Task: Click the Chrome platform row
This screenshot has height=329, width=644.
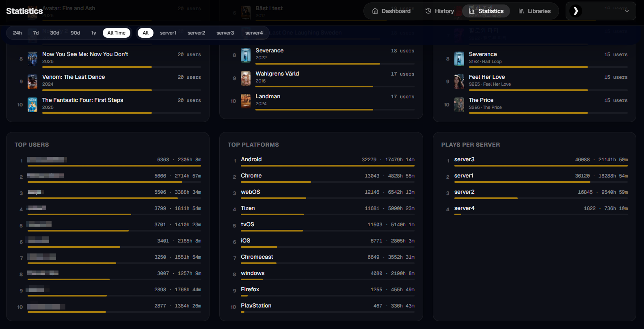Action: 321,177
